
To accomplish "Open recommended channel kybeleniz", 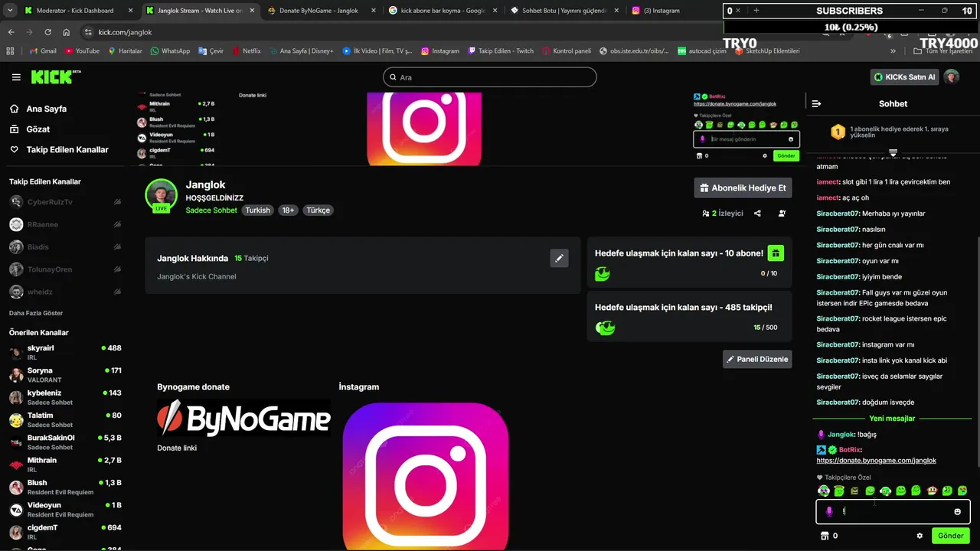I will pos(65,397).
